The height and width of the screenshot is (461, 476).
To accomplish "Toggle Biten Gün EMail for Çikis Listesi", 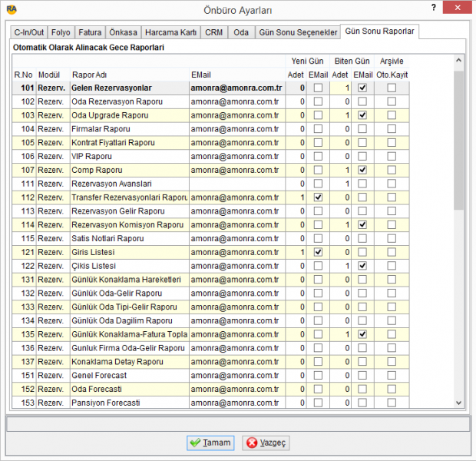I will coord(362,266).
